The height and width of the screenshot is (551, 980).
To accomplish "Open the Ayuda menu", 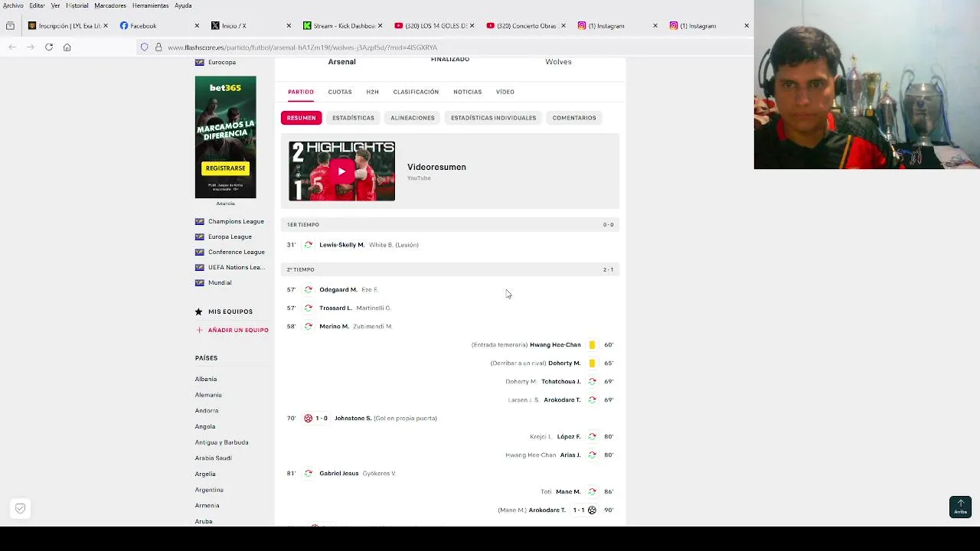I will click(x=183, y=5).
